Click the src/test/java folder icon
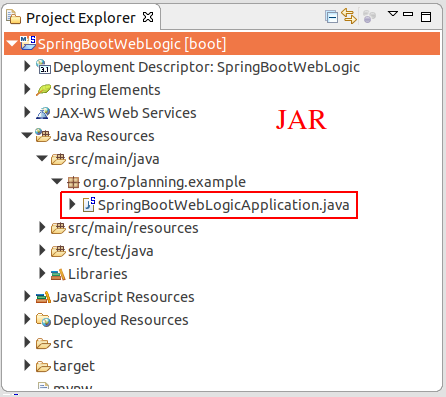 coord(58,251)
